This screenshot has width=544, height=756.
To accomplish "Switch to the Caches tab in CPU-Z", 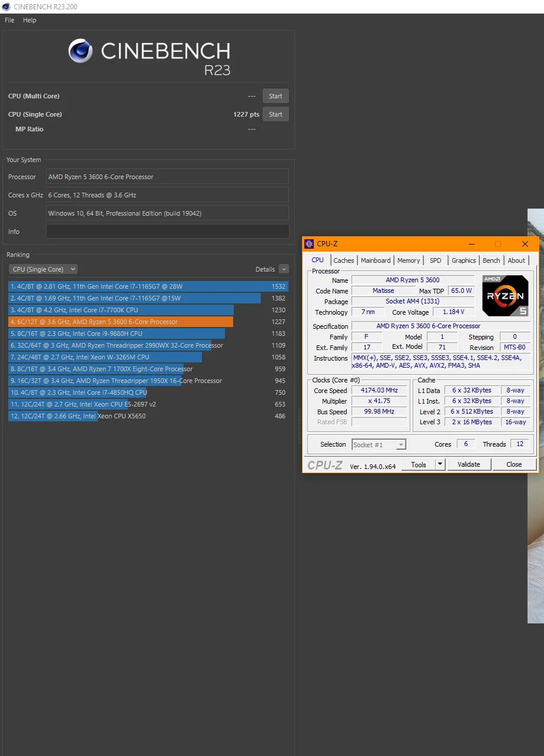I will coord(344,260).
